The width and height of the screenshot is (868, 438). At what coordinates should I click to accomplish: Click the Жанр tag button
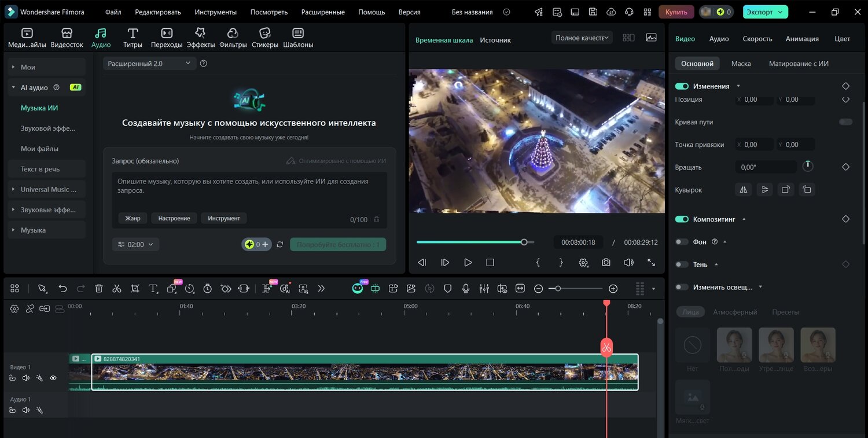(133, 218)
